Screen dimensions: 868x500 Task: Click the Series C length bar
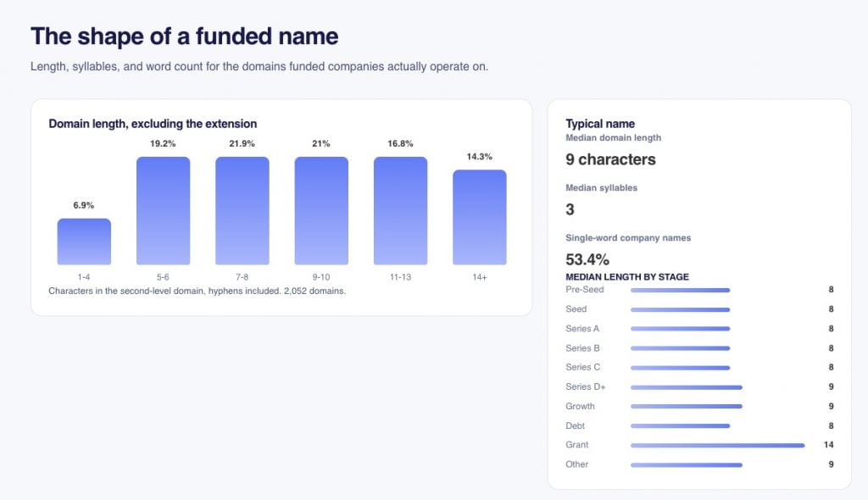click(681, 368)
